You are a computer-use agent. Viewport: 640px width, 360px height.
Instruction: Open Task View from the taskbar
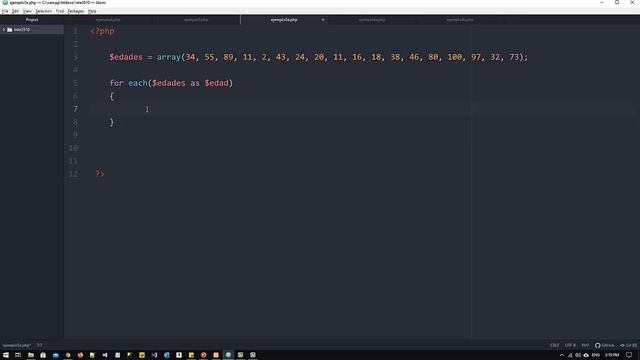pyautogui.click(x=18, y=355)
